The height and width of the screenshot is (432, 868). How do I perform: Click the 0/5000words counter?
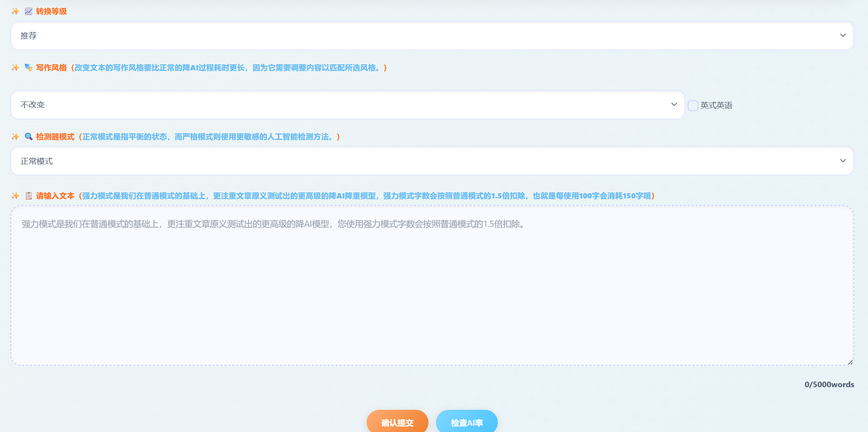coord(830,384)
